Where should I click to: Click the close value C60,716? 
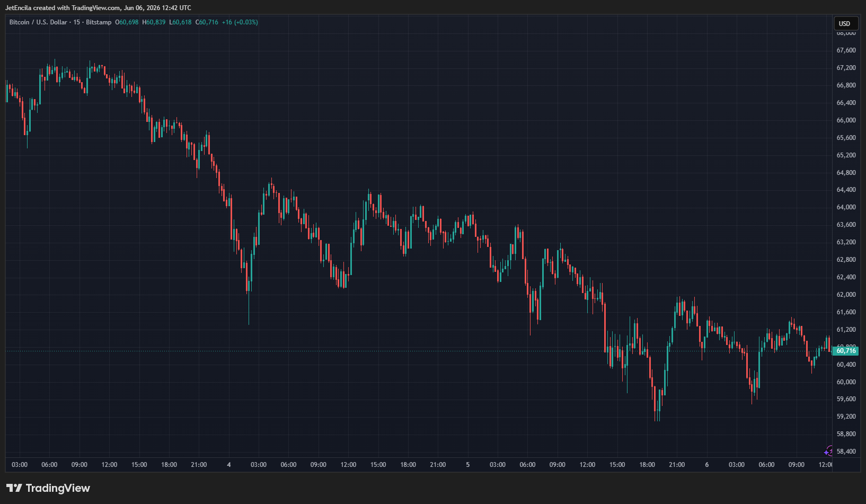click(x=207, y=22)
